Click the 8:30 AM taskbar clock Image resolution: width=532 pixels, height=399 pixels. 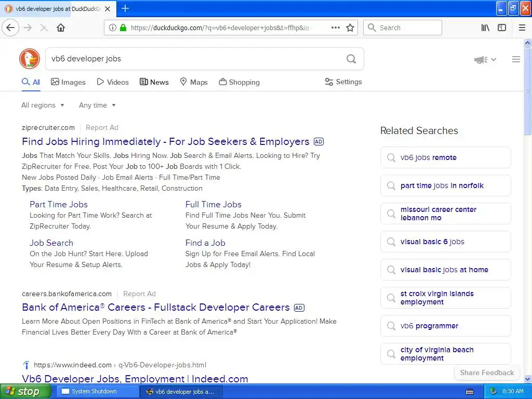(x=513, y=392)
